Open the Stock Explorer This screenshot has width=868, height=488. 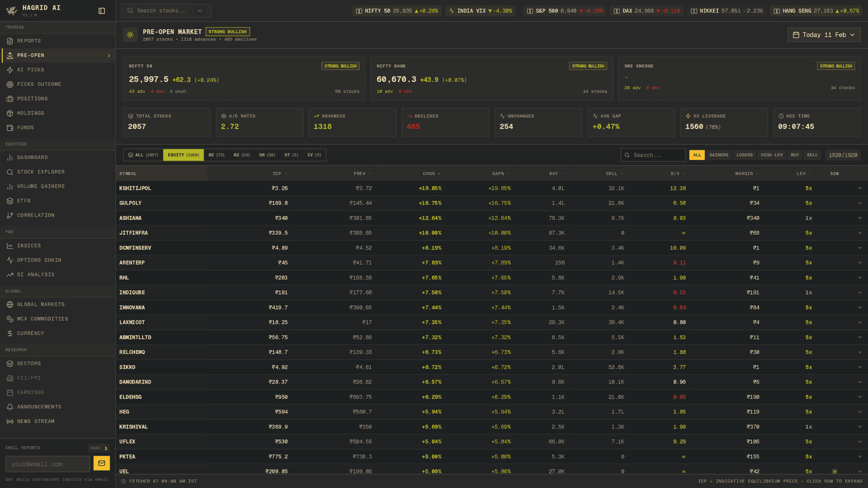click(x=58, y=172)
